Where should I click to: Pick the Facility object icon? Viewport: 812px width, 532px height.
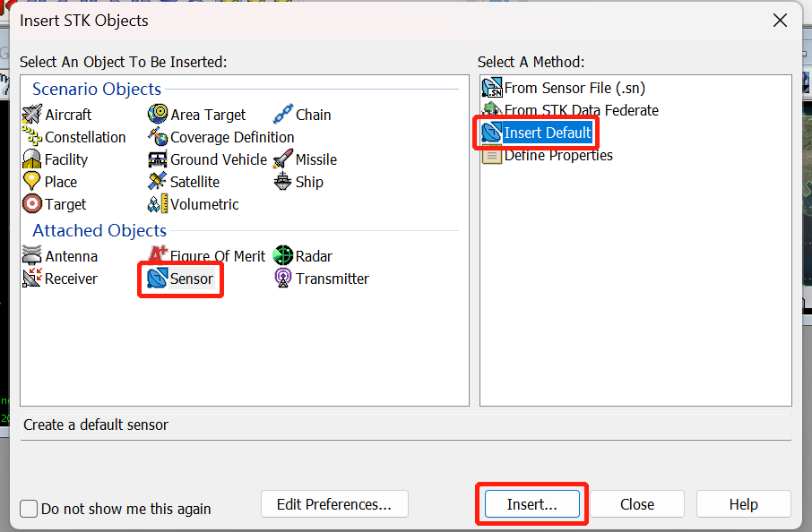[32, 159]
